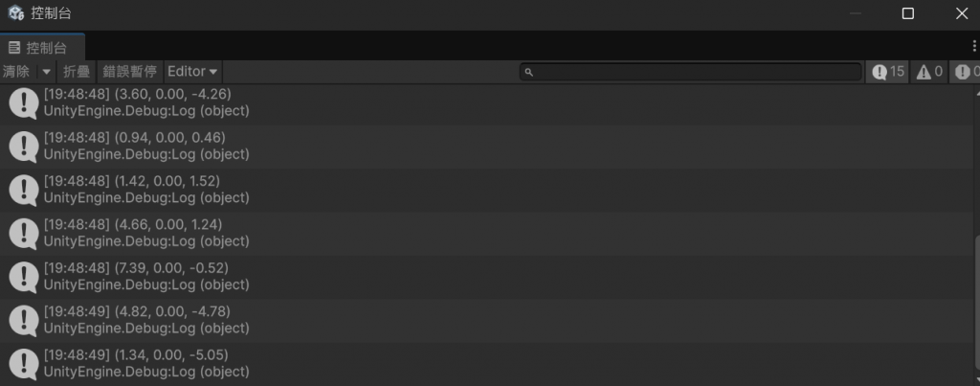980x386 pixels.
Task: Click info icon of (0.94, 0.00, 0.46) log
Action: tap(24, 146)
